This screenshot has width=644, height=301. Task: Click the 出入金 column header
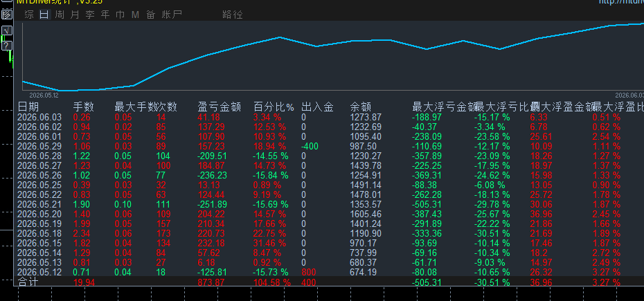point(317,107)
